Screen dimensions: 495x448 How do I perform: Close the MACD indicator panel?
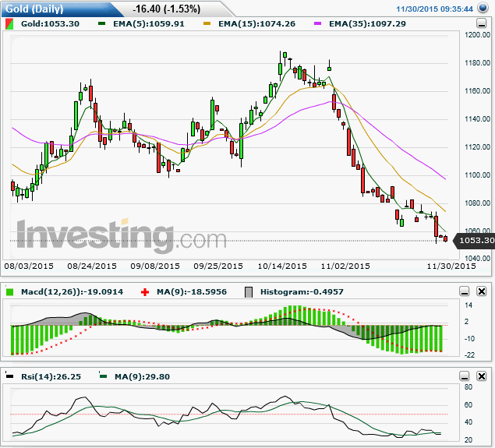coord(482,291)
